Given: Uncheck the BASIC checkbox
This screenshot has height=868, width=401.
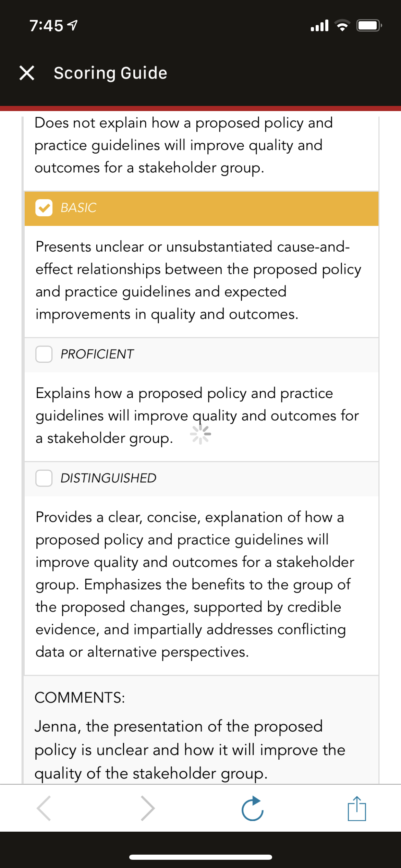Looking at the screenshot, I should [44, 208].
